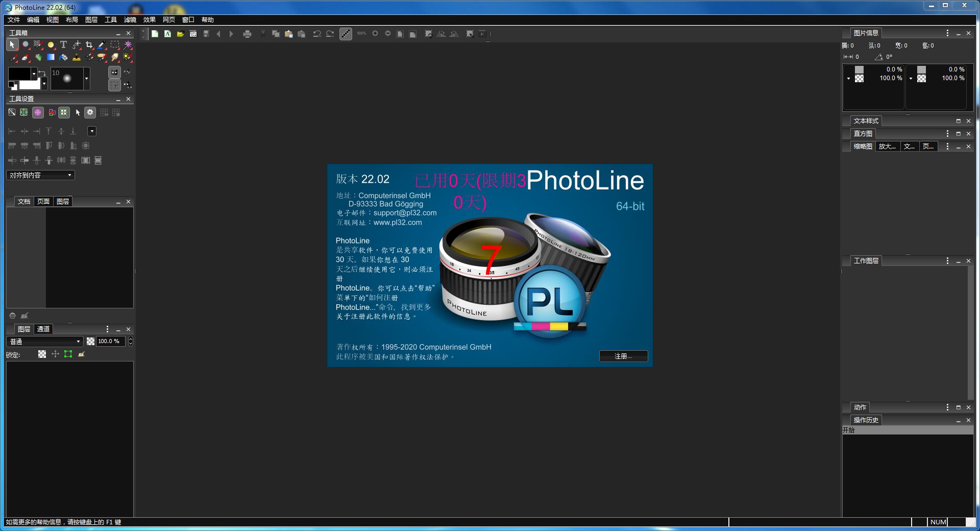Image resolution: width=980 pixels, height=531 pixels.
Task: Toggle lock position cross-arrows icon
Action: click(55, 354)
